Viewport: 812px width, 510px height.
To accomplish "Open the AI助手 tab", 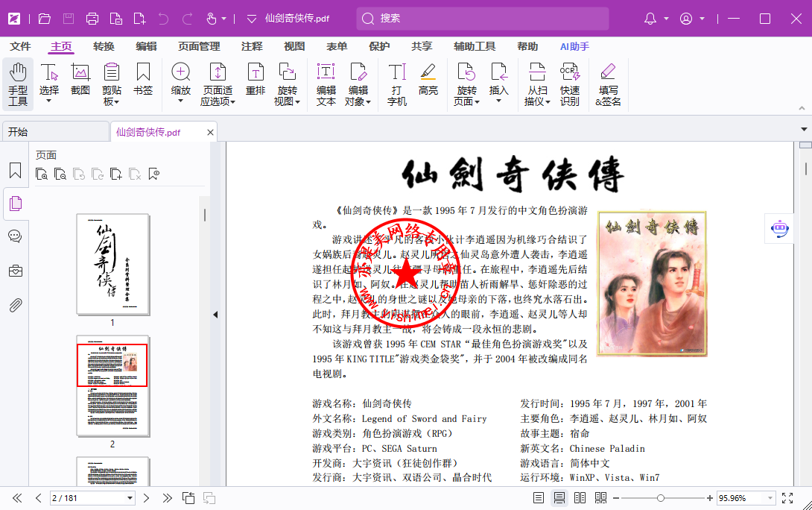I will coord(574,46).
